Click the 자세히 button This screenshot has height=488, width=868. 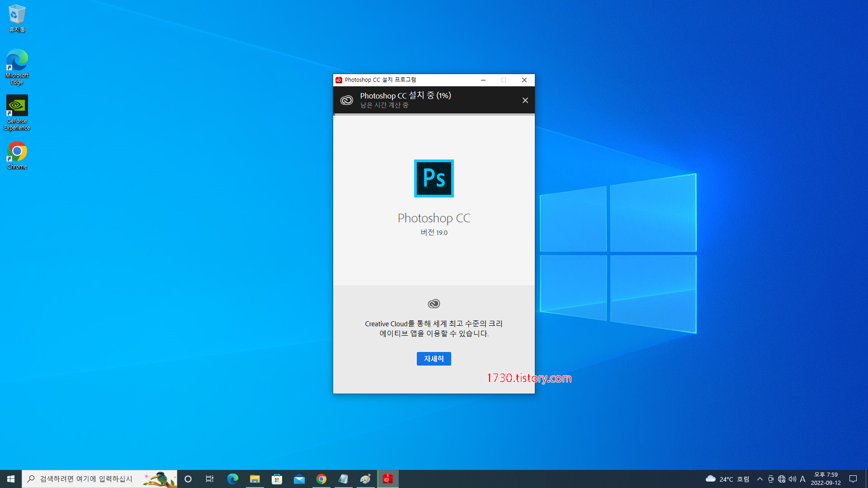coord(434,359)
